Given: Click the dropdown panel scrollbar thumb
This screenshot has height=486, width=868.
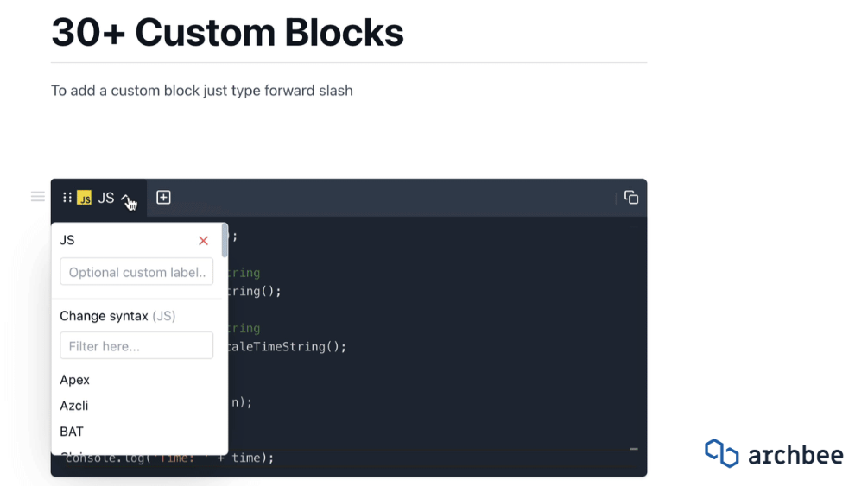Looking at the screenshot, I should point(225,239).
